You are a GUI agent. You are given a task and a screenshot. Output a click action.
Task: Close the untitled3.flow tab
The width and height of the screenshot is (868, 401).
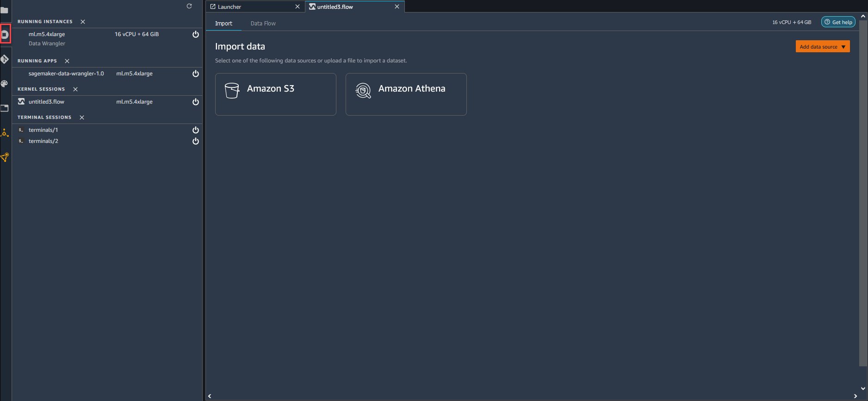(x=397, y=6)
